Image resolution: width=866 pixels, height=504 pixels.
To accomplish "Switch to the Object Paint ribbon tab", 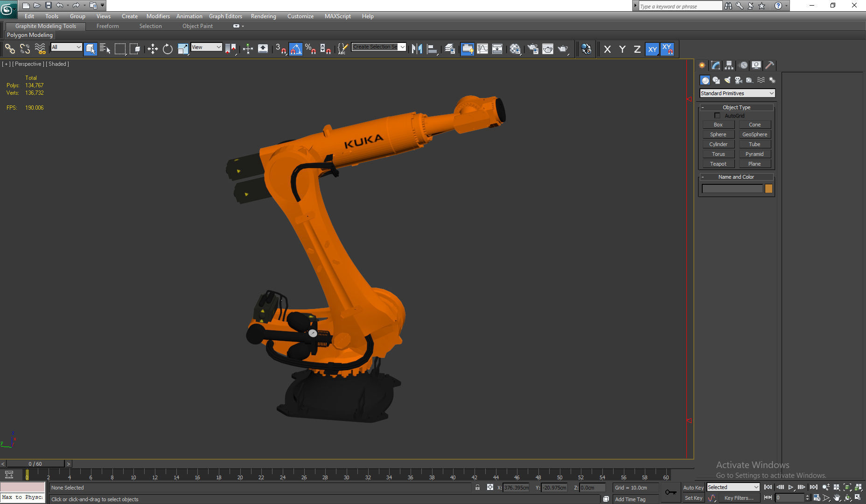I will coord(197,26).
